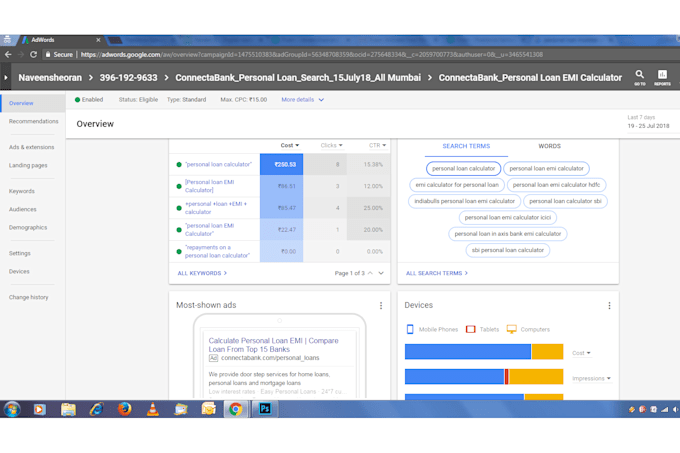The image size is (680, 453).
Task: Open Recommendations in the sidebar
Action: (33, 121)
